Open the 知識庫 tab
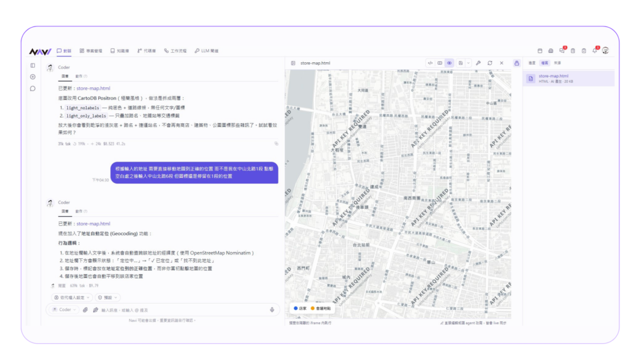644x362 pixels. (119, 51)
